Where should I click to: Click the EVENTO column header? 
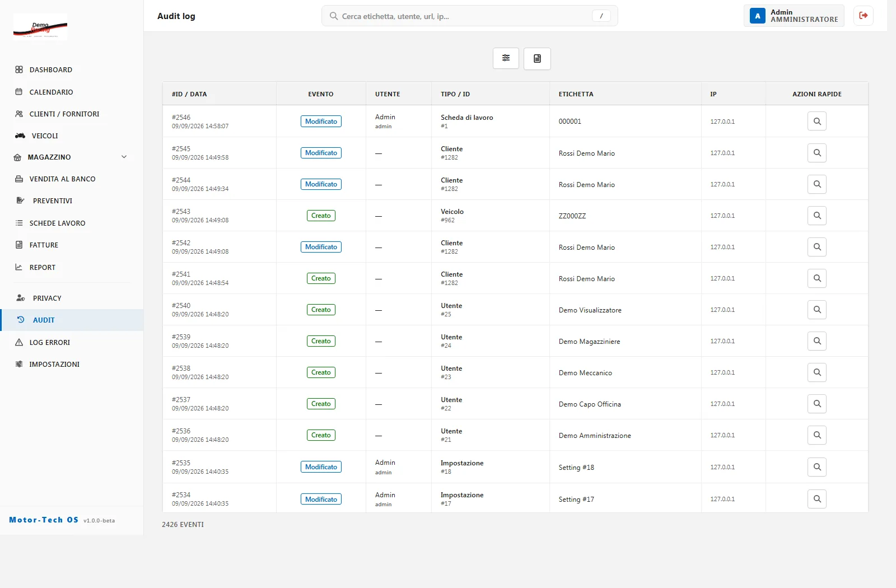tap(321, 94)
